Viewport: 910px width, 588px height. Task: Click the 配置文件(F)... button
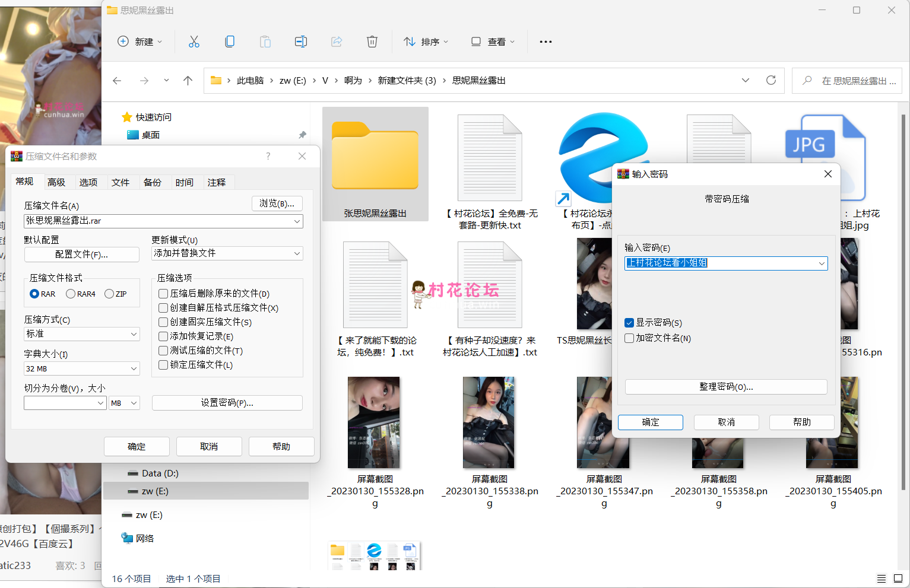point(82,255)
